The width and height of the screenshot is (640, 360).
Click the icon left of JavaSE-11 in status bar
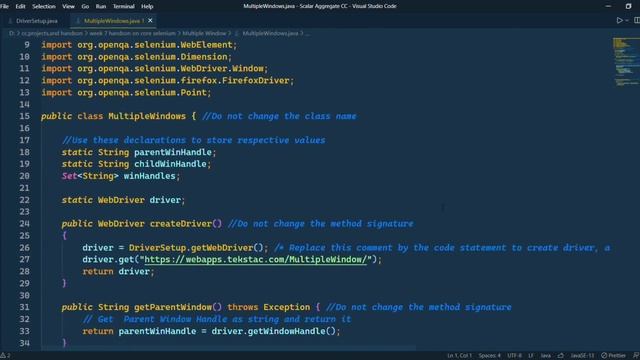click(561, 356)
